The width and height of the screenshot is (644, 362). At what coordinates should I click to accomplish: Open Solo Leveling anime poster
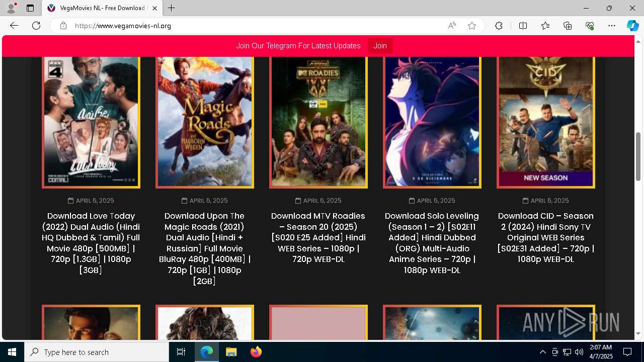coord(432,122)
